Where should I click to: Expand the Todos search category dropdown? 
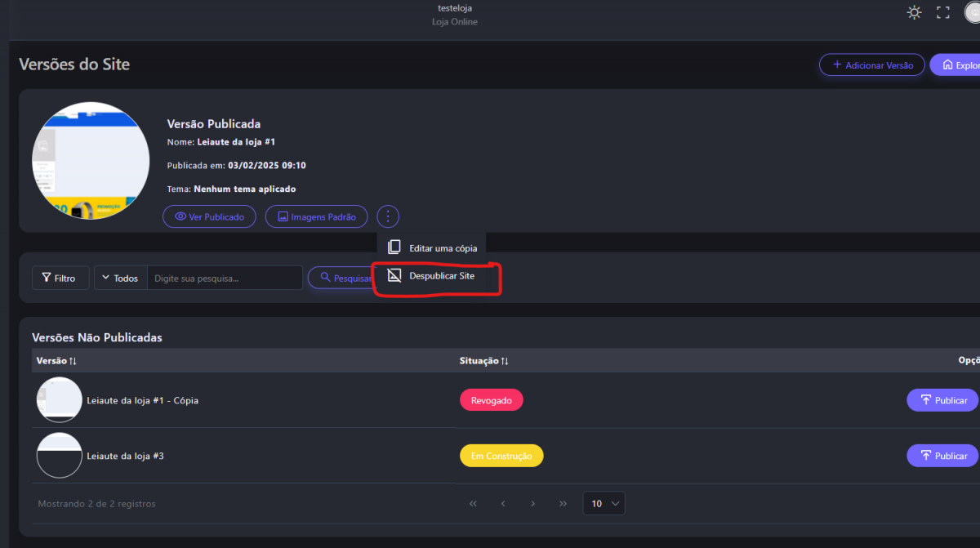point(120,278)
